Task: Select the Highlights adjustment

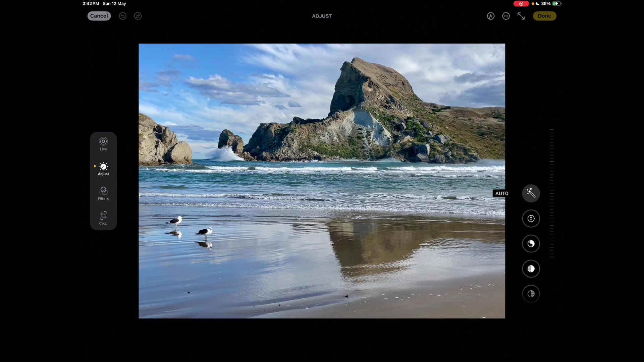Action: pos(531,269)
